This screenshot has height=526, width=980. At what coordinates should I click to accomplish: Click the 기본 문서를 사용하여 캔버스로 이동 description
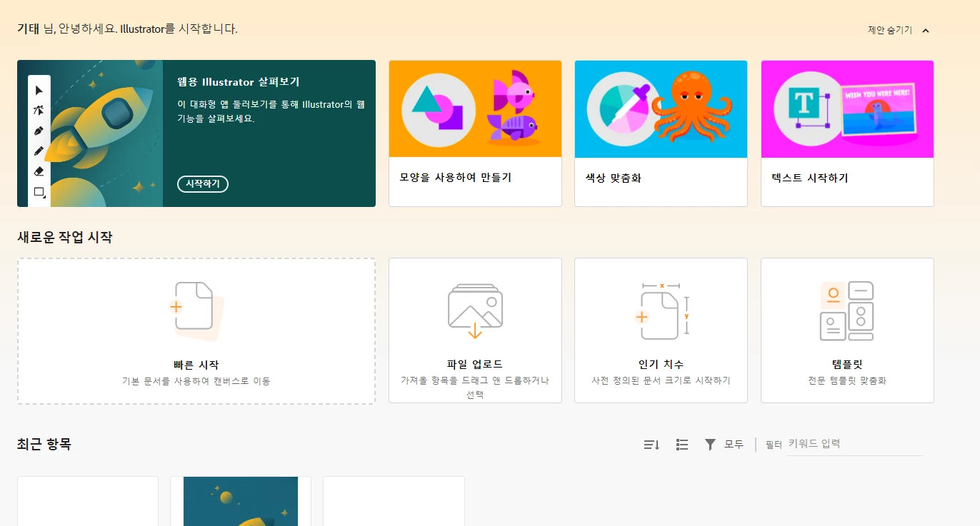click(196, 381)
